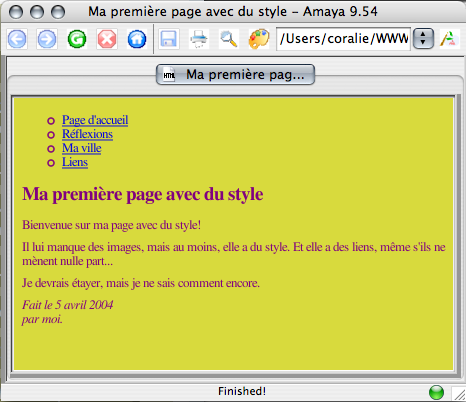
Task: Visit the "Ma ville" link
Action: (x=82, y=148)
